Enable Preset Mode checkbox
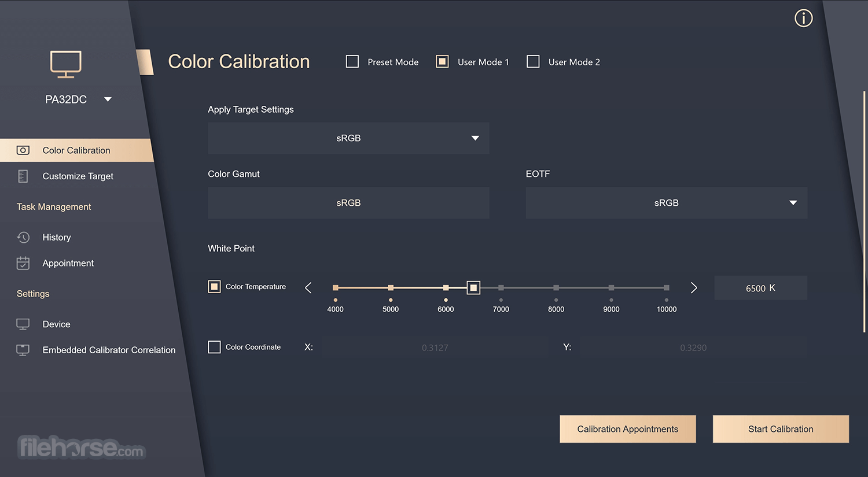This screenshot has width=868, height=477. (x=352, y=61)
